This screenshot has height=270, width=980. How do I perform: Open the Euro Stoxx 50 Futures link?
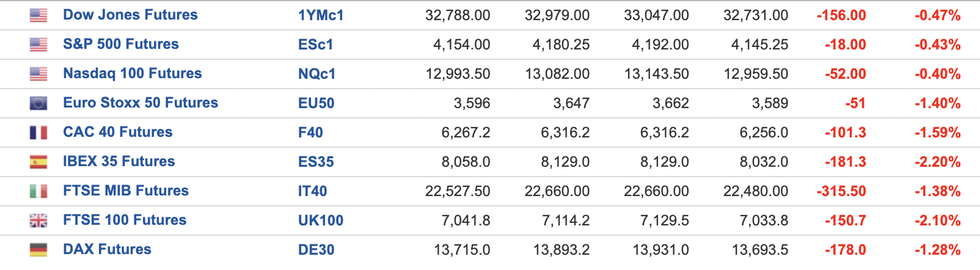tap(141, 103)
